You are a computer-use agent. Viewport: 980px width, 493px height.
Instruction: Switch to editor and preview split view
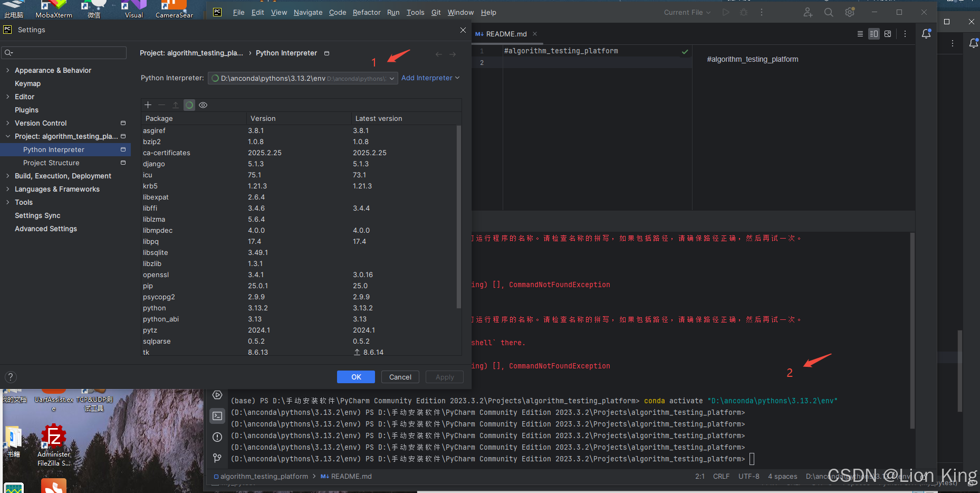pos(874,34)
